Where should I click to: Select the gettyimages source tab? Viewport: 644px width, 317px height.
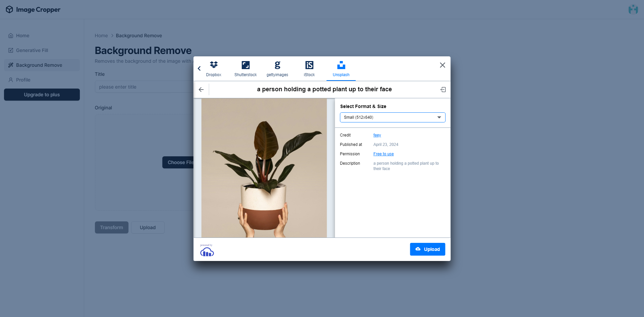[277, 69]
